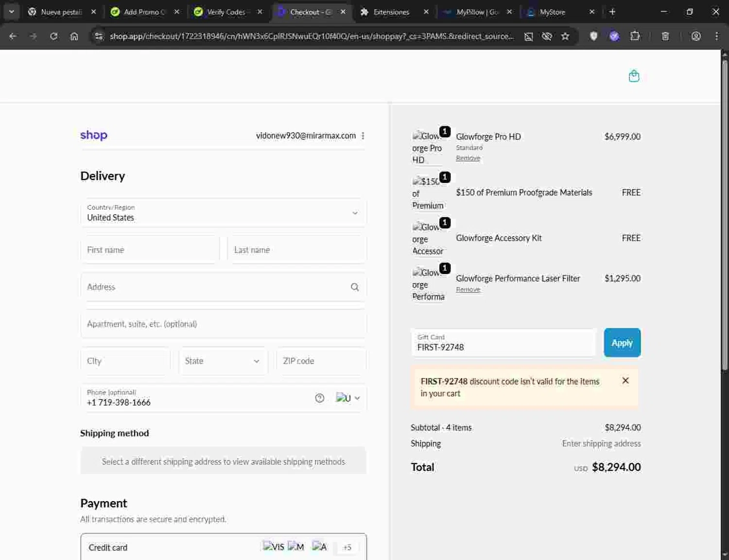The height and width of the screenshot is (560, 729).
Task: Click the First name input field
Action: tap(150, 250)
